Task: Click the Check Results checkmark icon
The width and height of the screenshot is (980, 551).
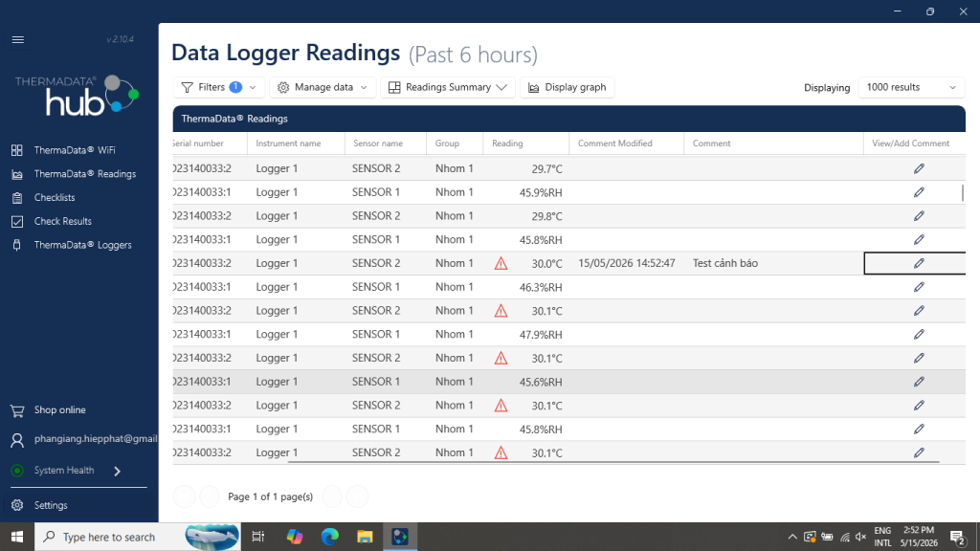Action: pos(17,221)
